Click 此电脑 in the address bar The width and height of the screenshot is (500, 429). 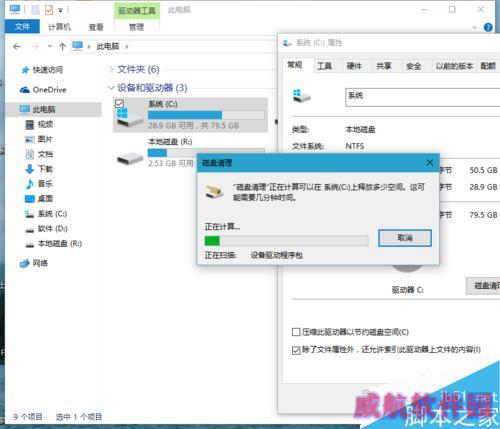pyautogui.click(x=108, y=47)
